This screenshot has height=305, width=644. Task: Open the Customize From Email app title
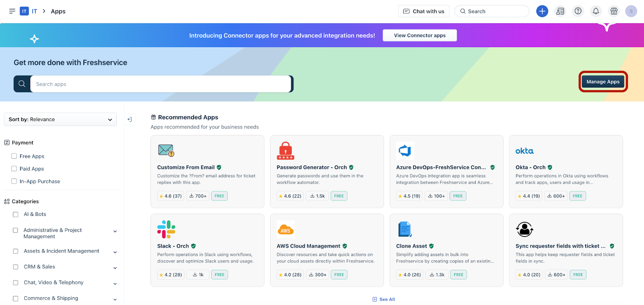click(x=186, y=167)
